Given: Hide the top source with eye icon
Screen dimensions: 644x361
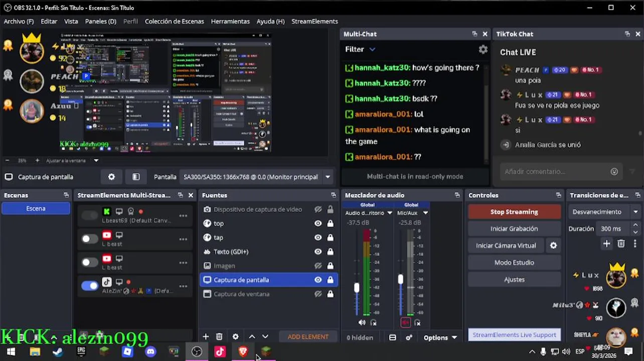Looking at the screenshot, I should click(x=318, y=224).
